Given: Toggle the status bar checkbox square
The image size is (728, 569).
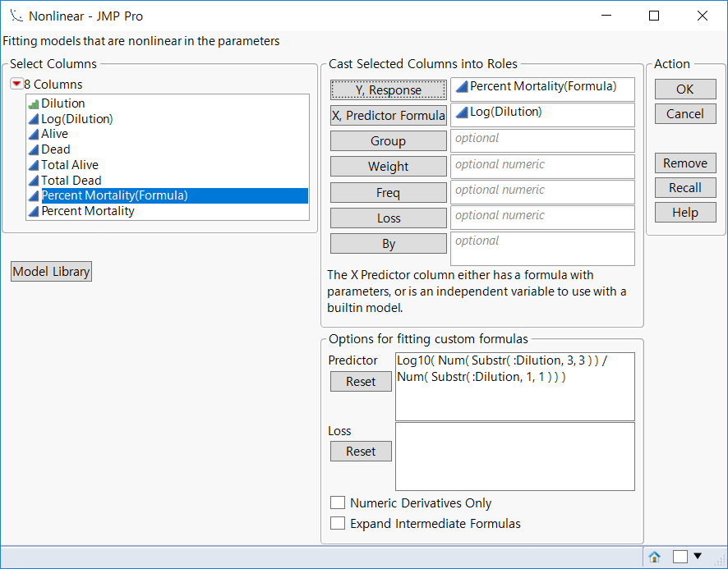Looking at the screenshot, I should pyautogui.click(x=680, y=557).
